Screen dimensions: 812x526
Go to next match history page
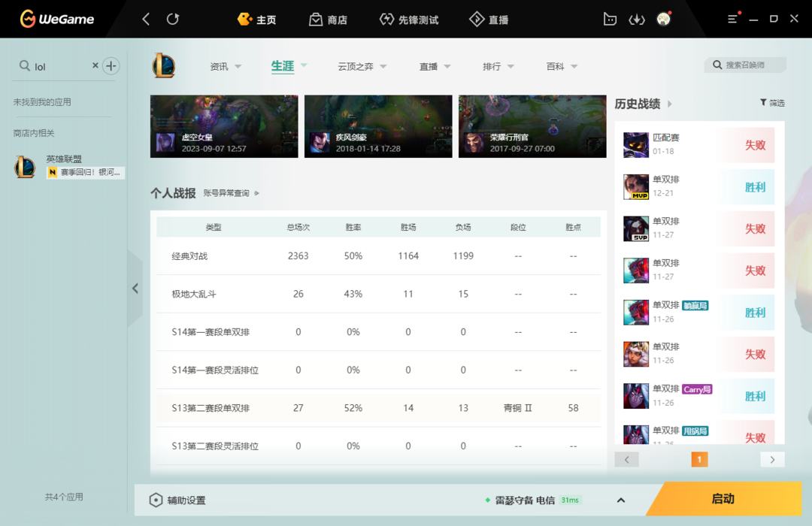772,460
